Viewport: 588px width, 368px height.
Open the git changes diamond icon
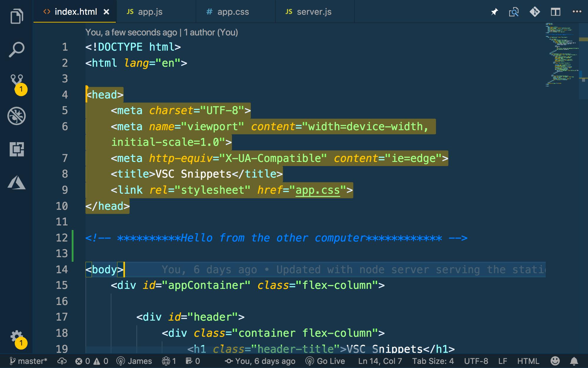point(535,12)
